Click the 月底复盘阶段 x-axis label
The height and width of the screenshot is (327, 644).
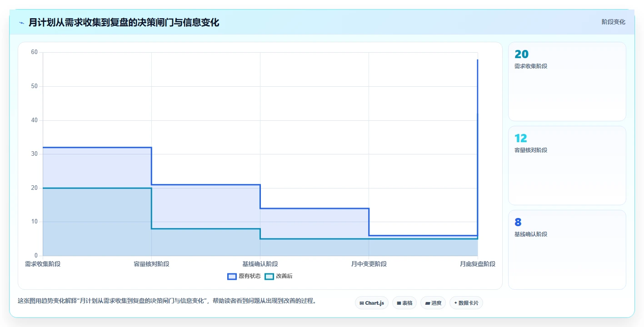pos(477,264)
